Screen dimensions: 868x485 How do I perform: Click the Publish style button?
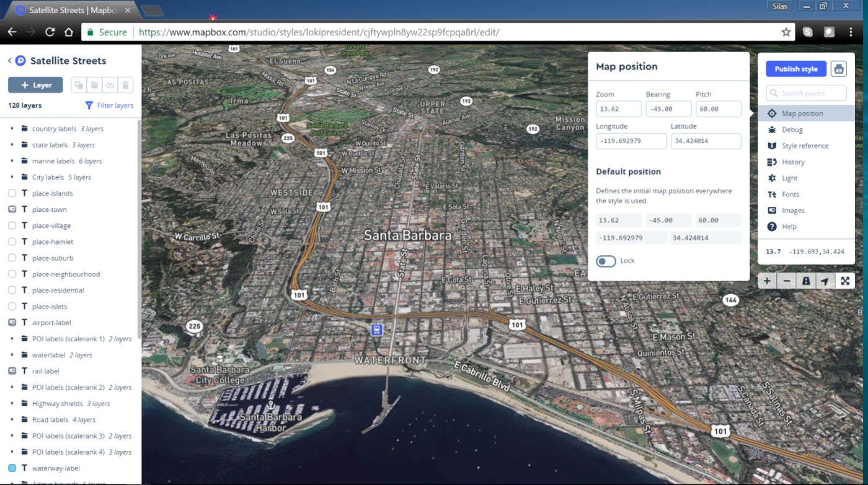click(x=796, y=69)
